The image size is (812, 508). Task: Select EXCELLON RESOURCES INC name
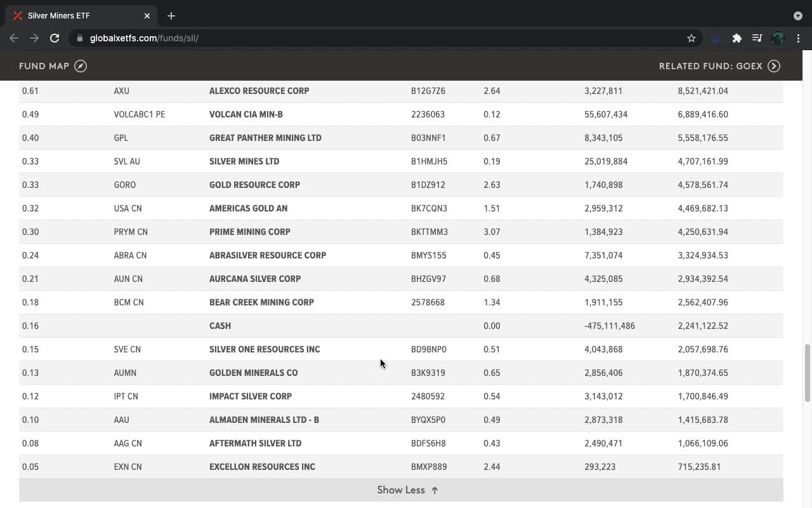click(x=262, y=467)
